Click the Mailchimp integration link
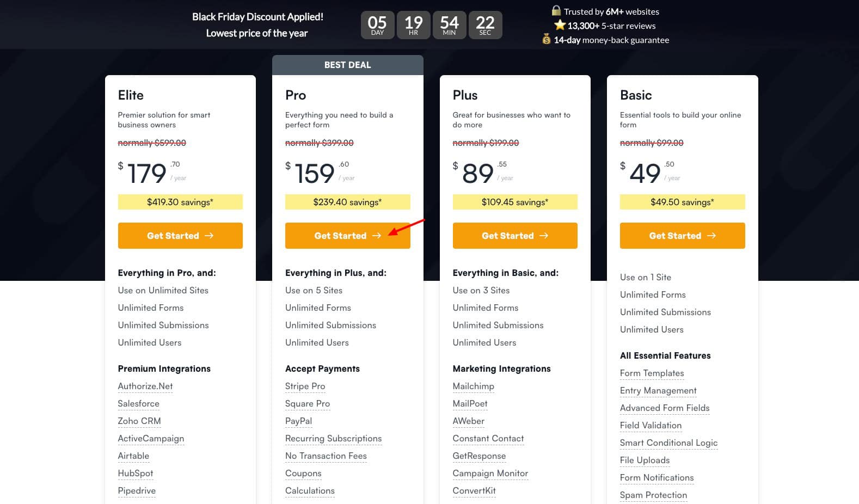The height and width of the screenshot is (504, 859). click(x=473, y=386)
